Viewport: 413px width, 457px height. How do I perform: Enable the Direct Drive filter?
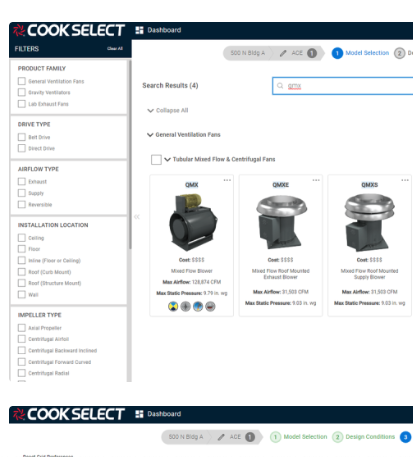[22, 148]
